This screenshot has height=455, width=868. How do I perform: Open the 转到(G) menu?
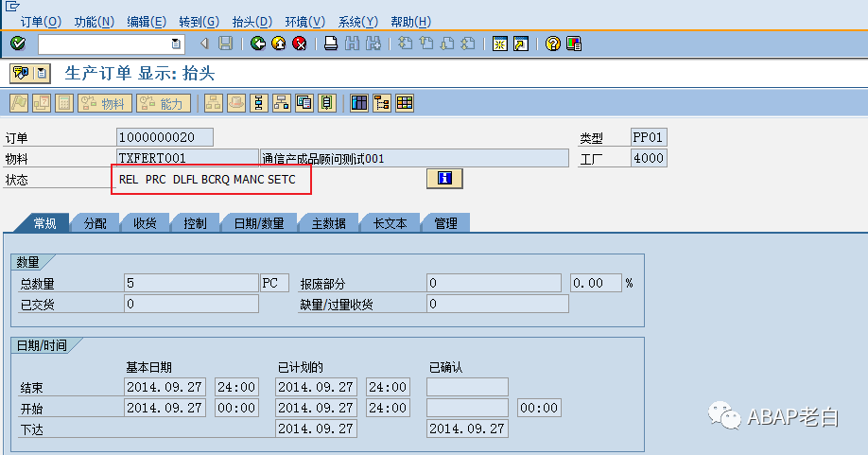click(x=200, y=22)
